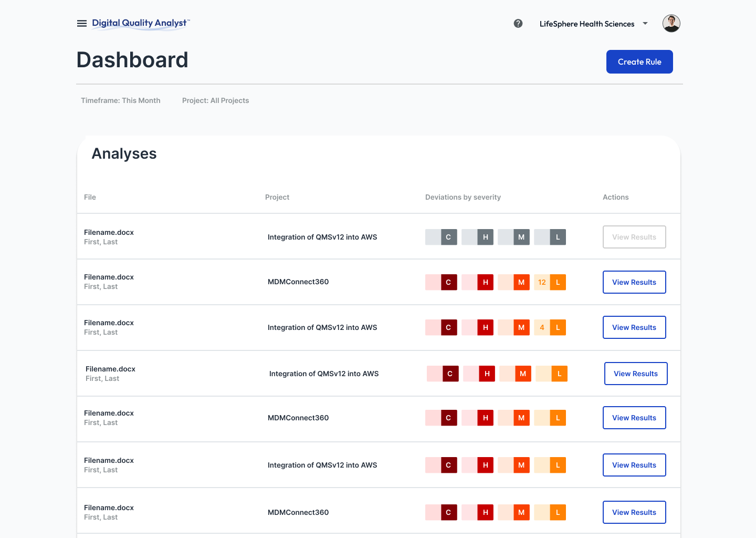This screenshot has height=538, width=756.
Task: Select MDMConnect360 project in the second row
Action: [298, 282]
